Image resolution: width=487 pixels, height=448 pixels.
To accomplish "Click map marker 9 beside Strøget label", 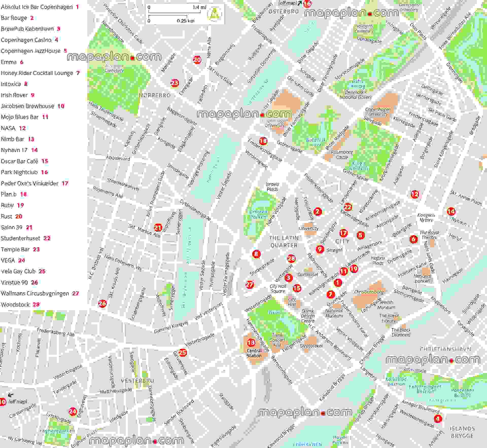I will click(x=320, y=249).
